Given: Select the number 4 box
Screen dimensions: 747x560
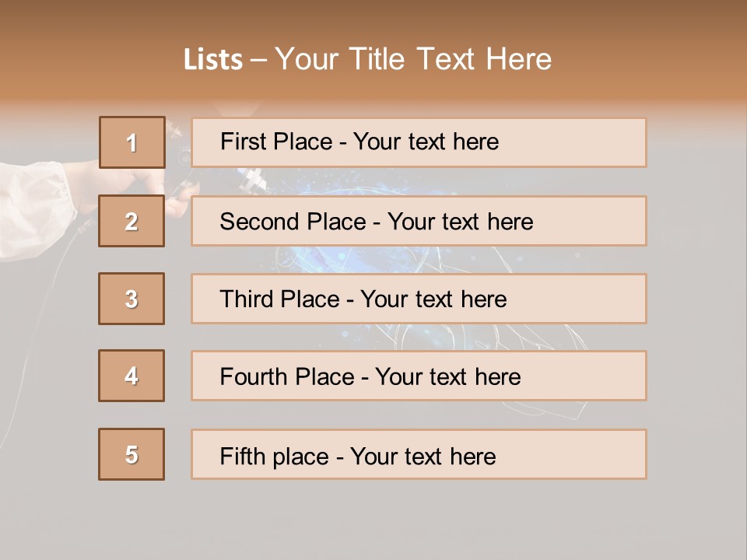Looking at the screenshot, I should tap(132, 376).
